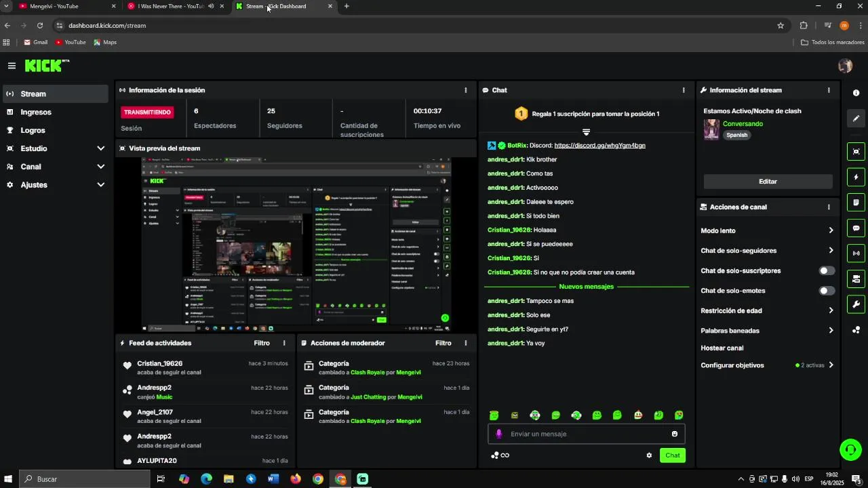
Task: Select Logros in the left sidebar
Action: (54, 130)
